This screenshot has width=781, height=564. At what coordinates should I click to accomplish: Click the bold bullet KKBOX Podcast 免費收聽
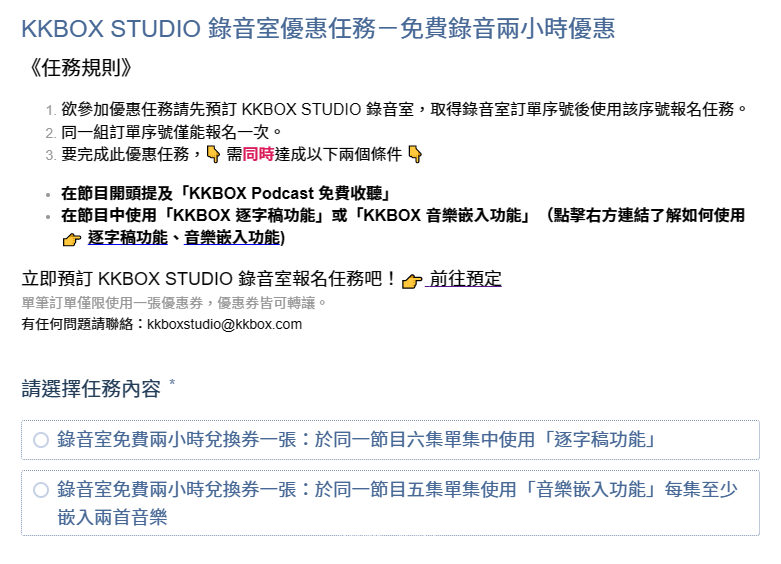point(227,193)
